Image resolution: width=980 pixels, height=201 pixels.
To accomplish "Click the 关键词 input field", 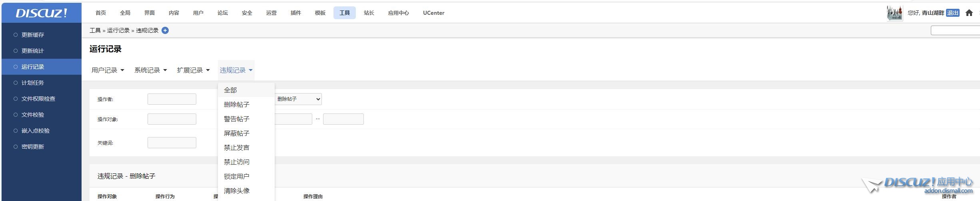I will pos(172,143).
